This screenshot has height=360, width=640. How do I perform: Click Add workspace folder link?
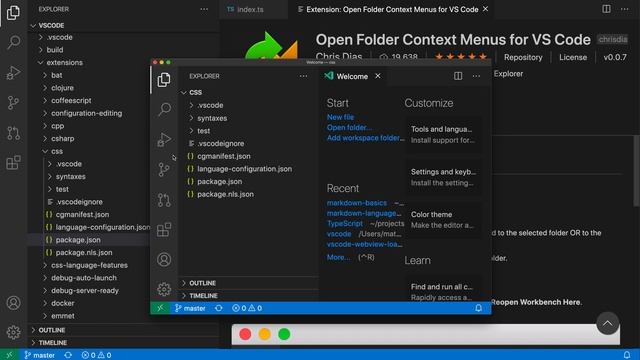point(365,138)
